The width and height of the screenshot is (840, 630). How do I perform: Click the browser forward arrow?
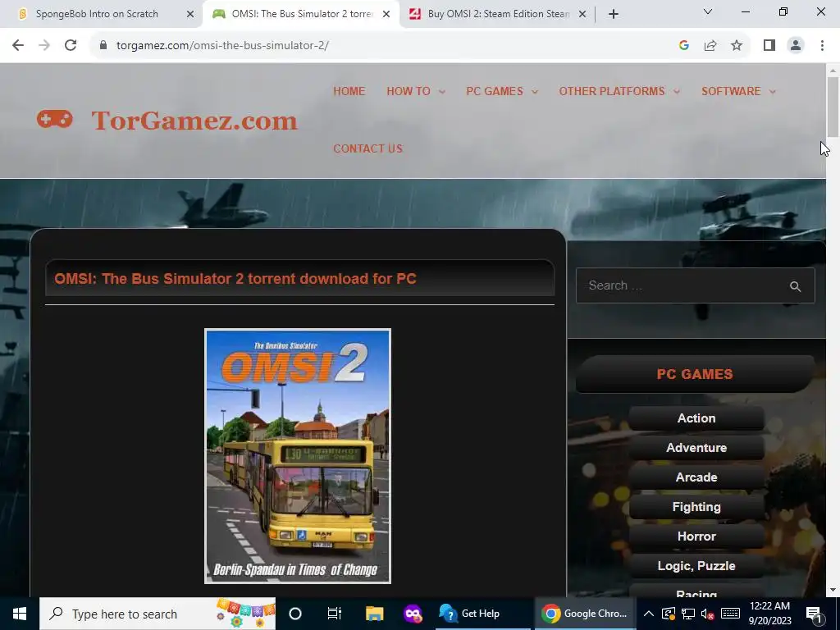point(44,46)
